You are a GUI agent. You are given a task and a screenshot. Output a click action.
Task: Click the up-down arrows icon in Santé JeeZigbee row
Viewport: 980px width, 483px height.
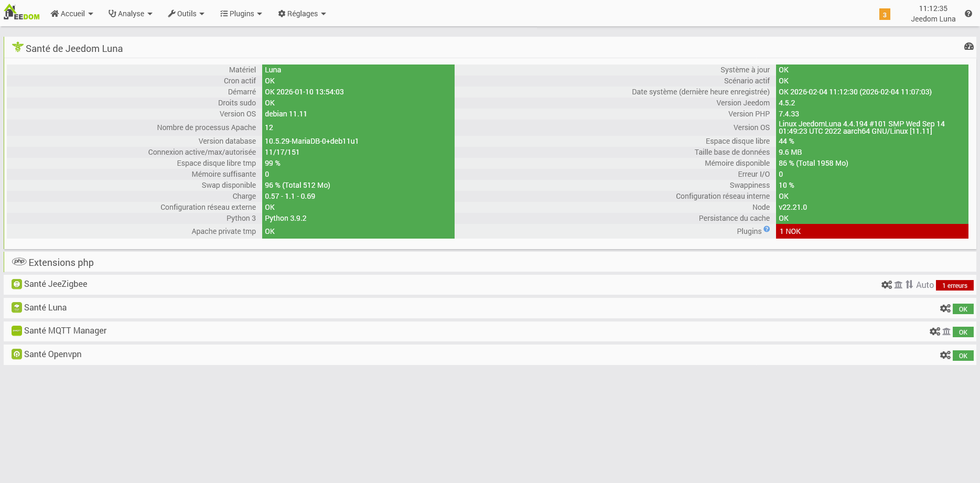[909, 284]
